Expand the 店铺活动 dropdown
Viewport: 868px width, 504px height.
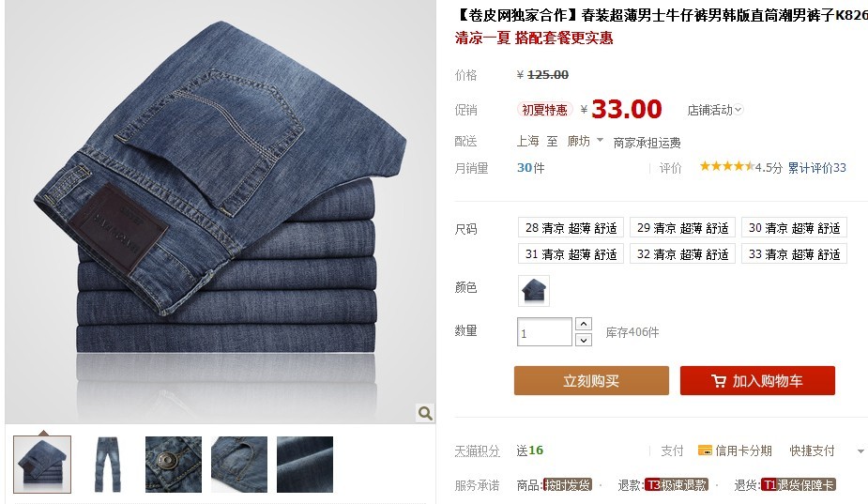(x=715, y=110)
